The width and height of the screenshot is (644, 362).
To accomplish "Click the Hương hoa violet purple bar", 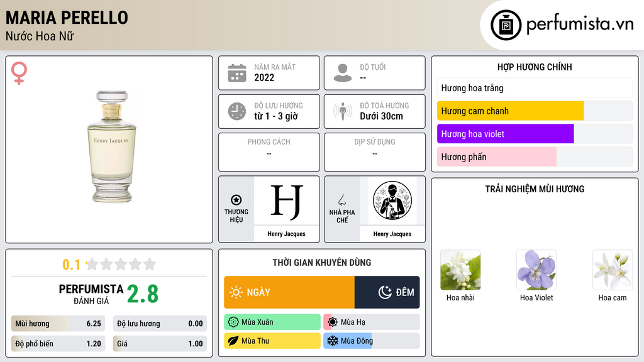I will coord(505,134).
